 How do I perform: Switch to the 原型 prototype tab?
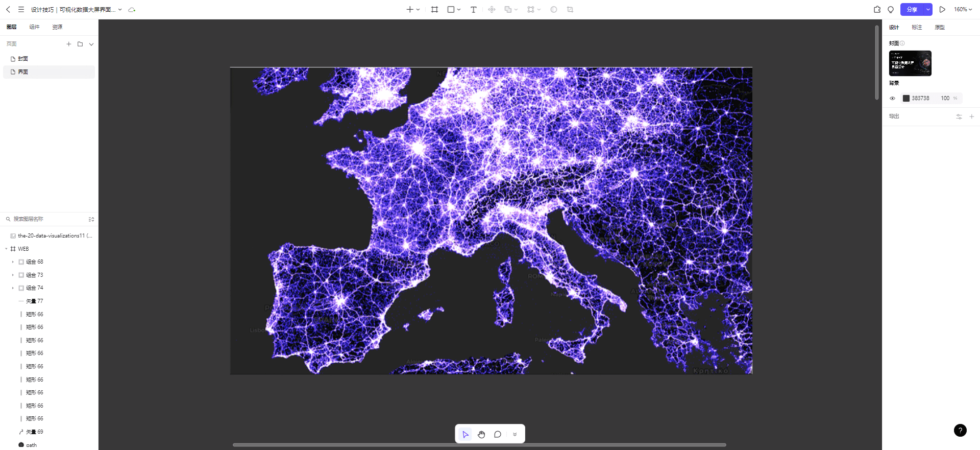(940, 28)
